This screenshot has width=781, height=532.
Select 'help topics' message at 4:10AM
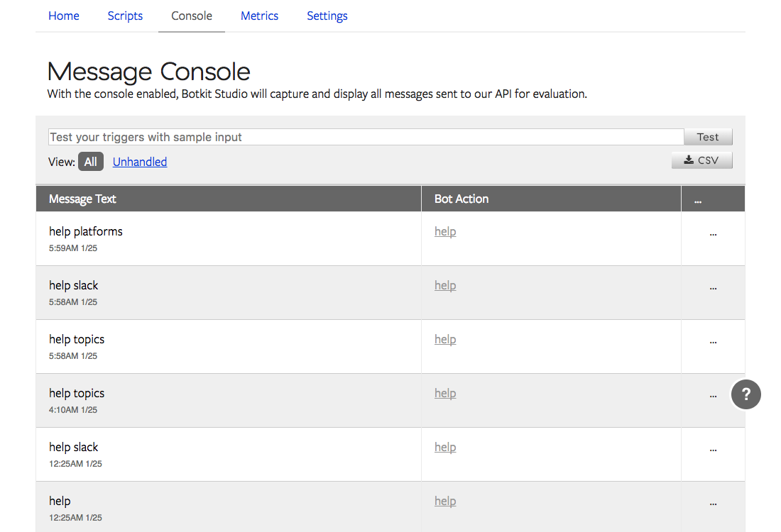(77, 393)
